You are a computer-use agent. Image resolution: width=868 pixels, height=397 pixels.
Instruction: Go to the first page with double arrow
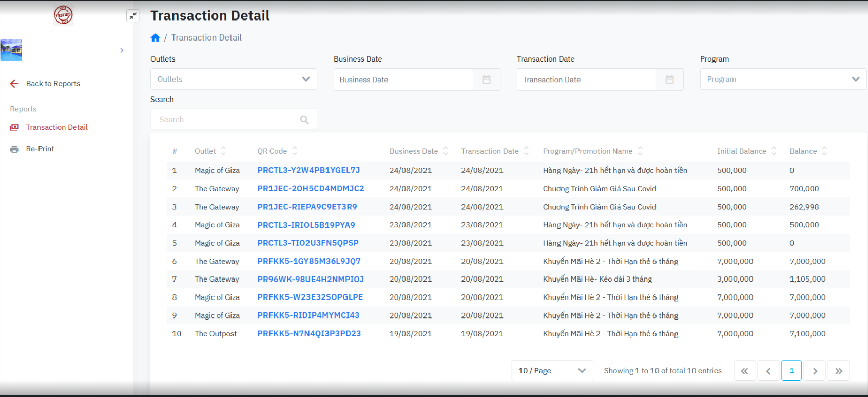[744, 371]
